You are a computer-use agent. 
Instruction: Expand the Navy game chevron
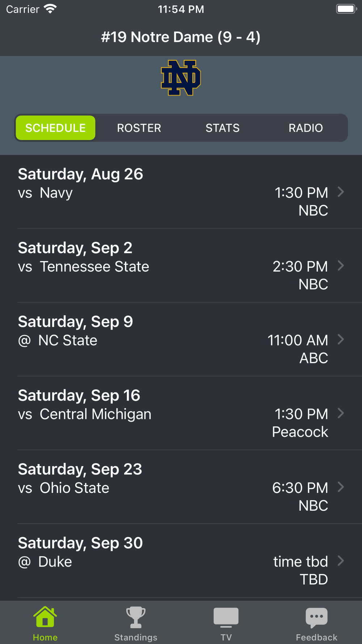341,192
